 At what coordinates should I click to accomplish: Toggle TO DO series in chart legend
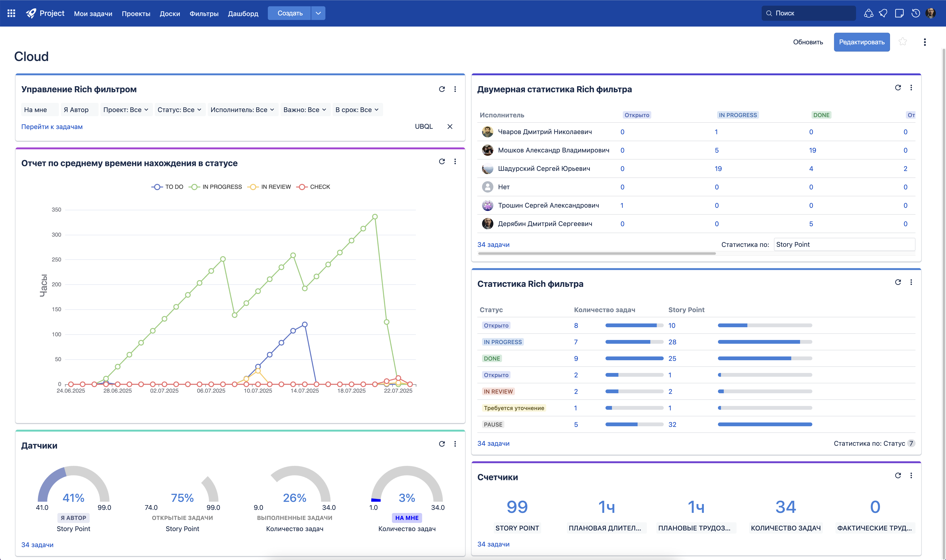click(x=167, y=187)
